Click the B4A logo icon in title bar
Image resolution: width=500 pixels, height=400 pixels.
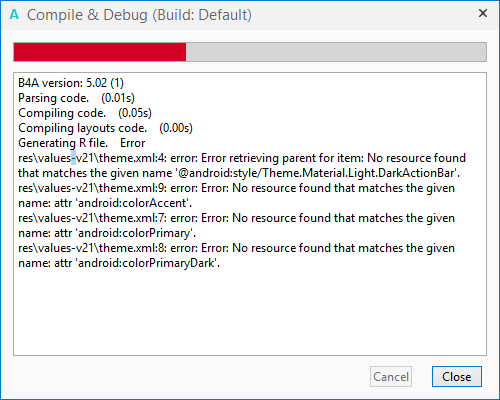coord(14,15)
